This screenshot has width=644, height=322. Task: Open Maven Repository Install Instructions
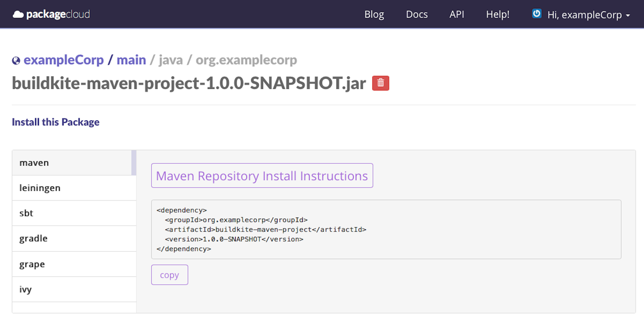pyautogui.click(x=262, y=176)
